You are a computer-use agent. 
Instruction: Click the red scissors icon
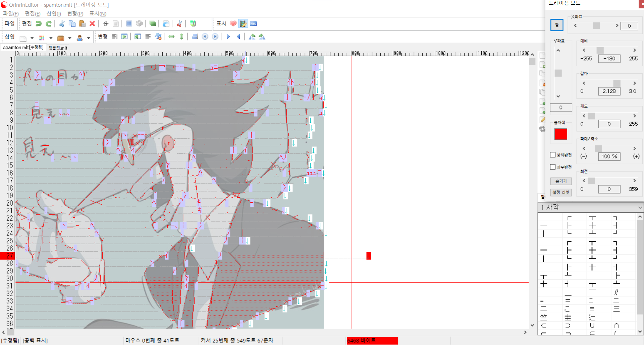tap(179, 23)
